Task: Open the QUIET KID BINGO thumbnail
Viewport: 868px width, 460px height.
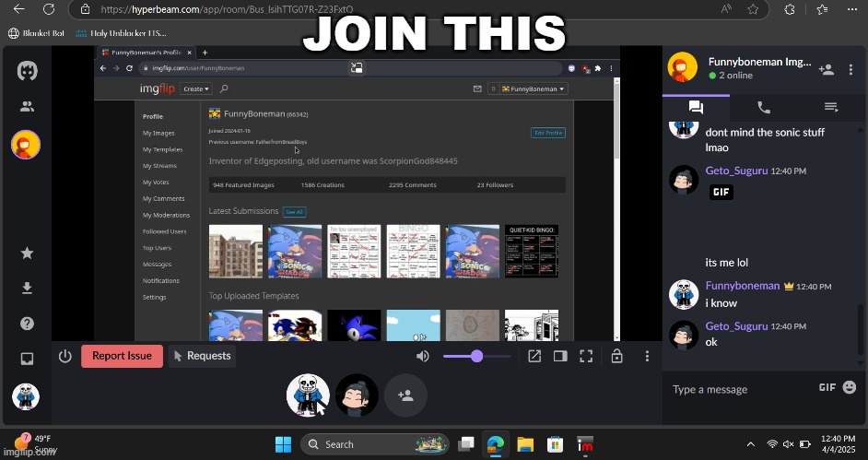Action: [x=532, y=252]
